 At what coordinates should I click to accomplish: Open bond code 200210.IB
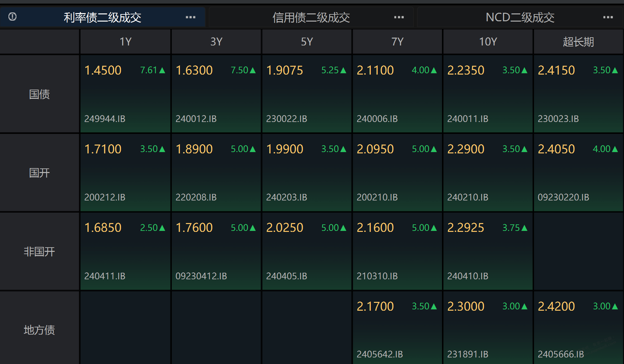tap(377, 197)
